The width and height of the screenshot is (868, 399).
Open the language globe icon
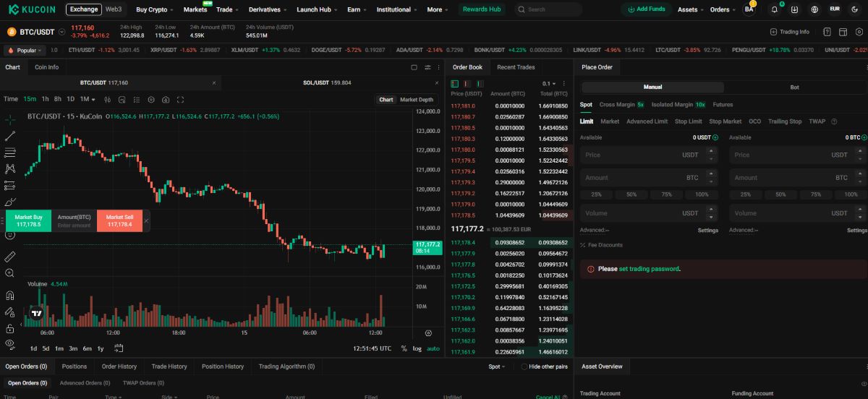(815, 9)
